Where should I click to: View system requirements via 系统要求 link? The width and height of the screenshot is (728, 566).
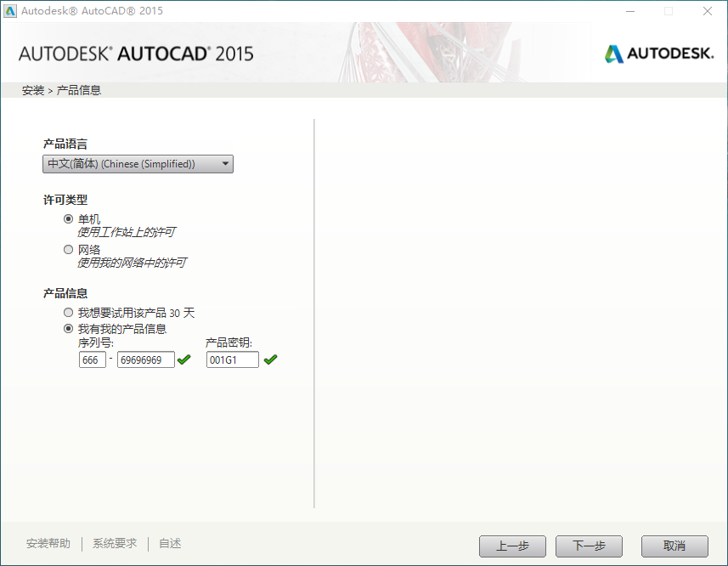click(x=114, y=543)
